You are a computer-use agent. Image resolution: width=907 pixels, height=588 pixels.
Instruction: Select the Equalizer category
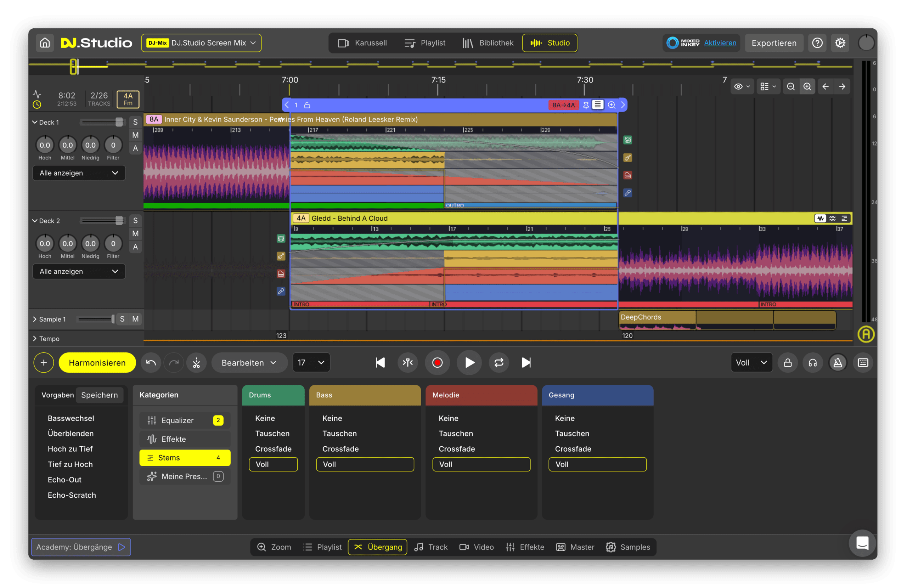click(185, 420)
